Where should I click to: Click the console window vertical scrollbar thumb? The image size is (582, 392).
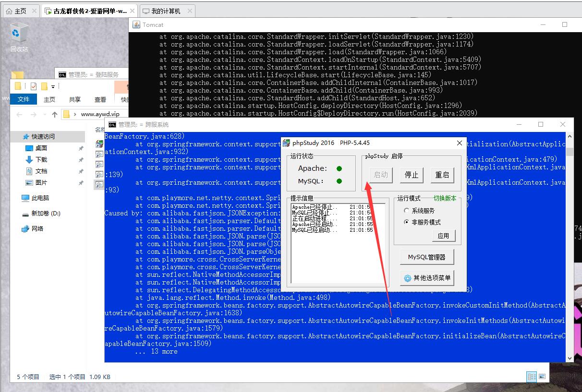570,152
